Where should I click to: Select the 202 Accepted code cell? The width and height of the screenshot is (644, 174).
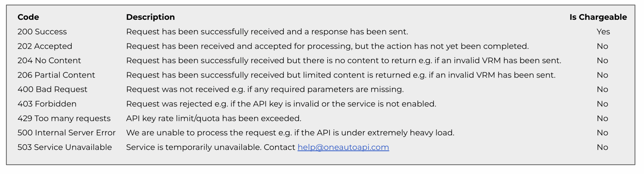tap(45, 46)
